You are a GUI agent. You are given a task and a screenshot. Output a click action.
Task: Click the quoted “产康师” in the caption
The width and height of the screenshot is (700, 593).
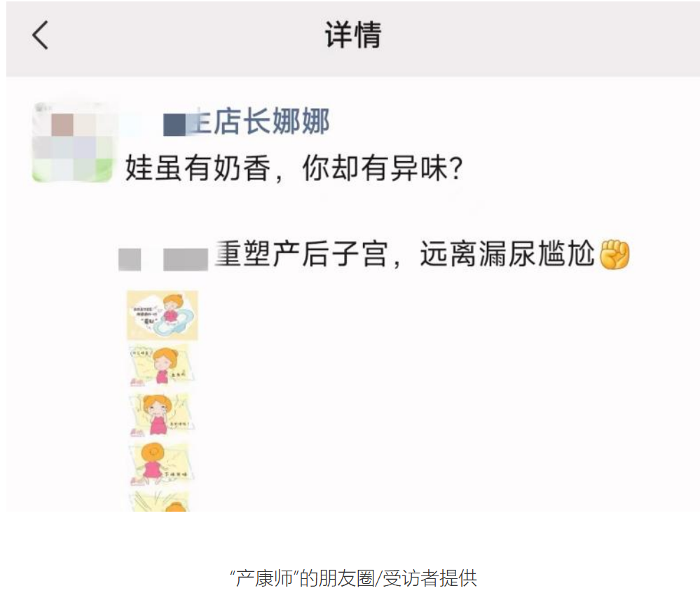tap(264, 578)
